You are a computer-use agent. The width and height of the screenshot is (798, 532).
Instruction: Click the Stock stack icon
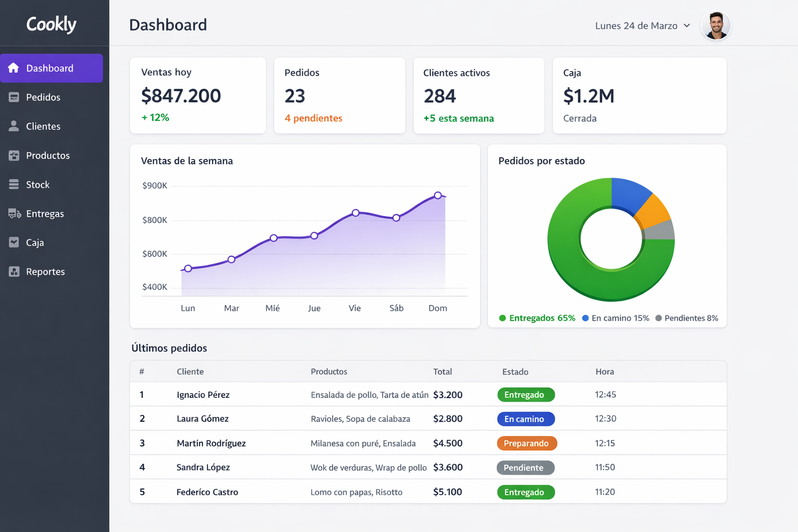pos(14,184)
